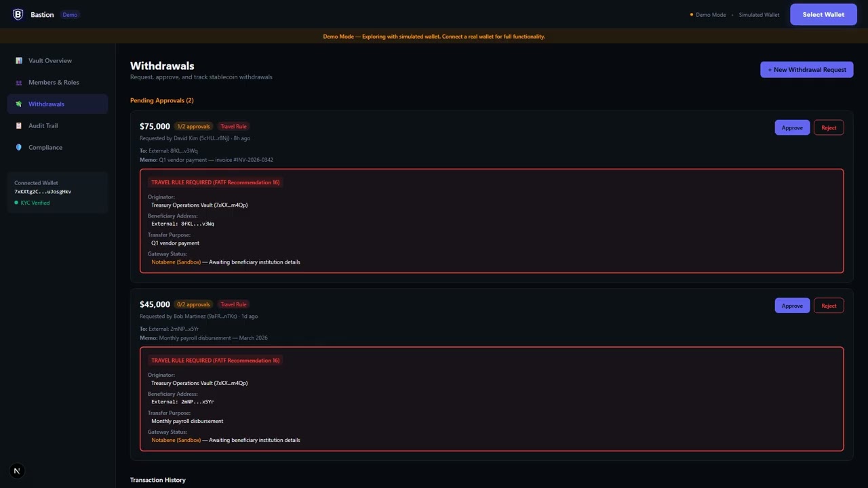Click the green KYC Verified status dot
868x488 pixels.
[16, 203]
